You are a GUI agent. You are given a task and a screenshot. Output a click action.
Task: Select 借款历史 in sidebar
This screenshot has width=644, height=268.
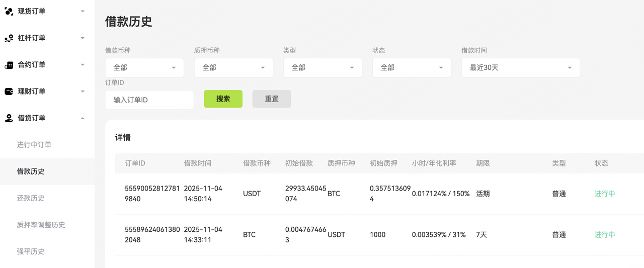[x=31, y=171]
